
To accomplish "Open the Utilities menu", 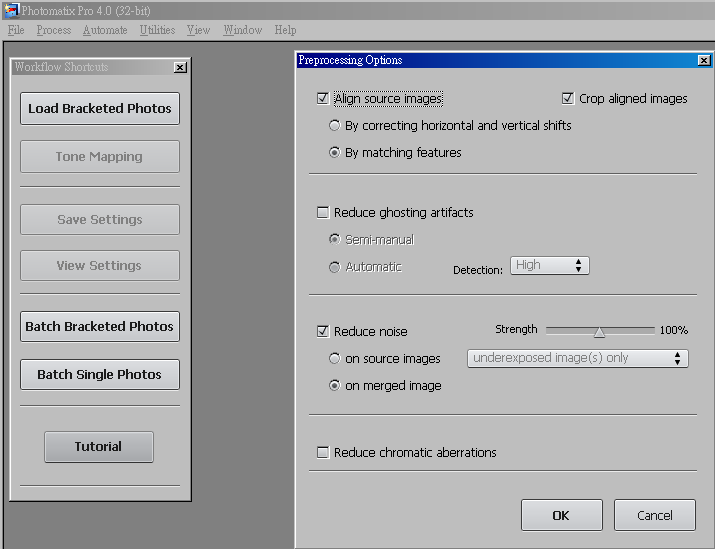I will (157, 30).
